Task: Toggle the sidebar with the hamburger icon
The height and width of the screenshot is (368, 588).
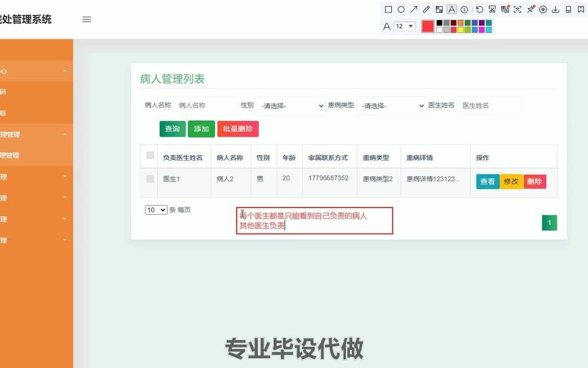Action: [87, 19]
